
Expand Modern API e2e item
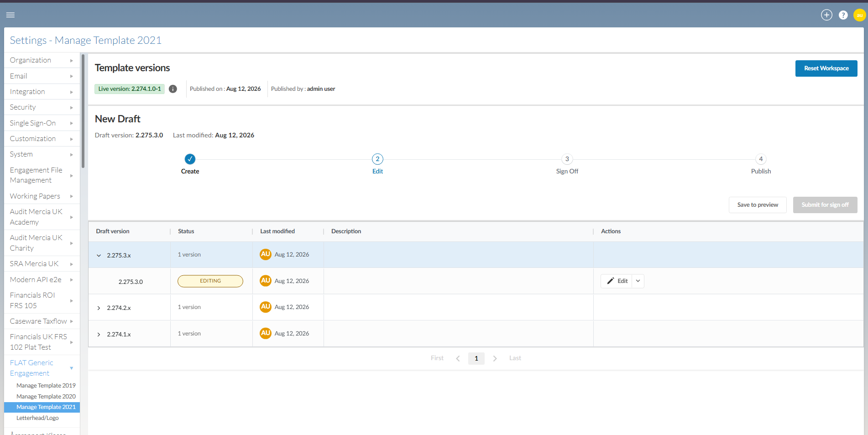42,280
